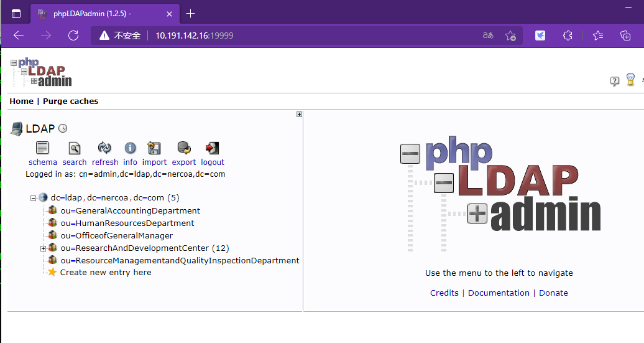
Task: Click the small phpLDAPadmin logo
Action: 41,72
